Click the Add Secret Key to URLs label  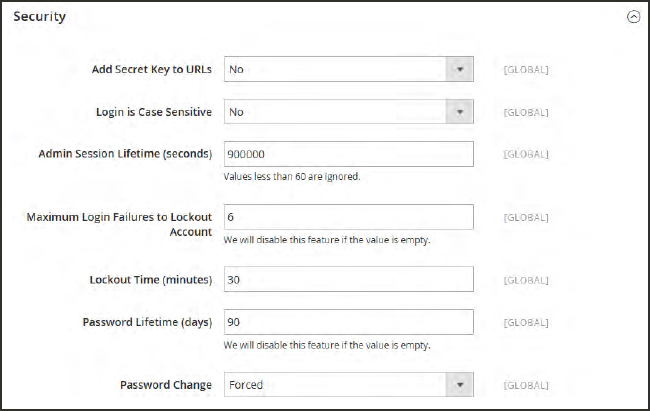(150, 69)
